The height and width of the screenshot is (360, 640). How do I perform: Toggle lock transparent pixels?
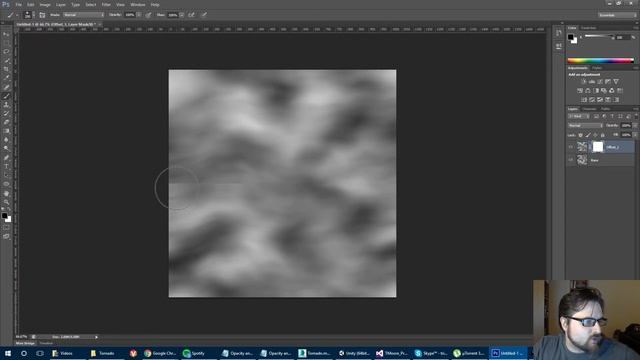coord(580,135)
